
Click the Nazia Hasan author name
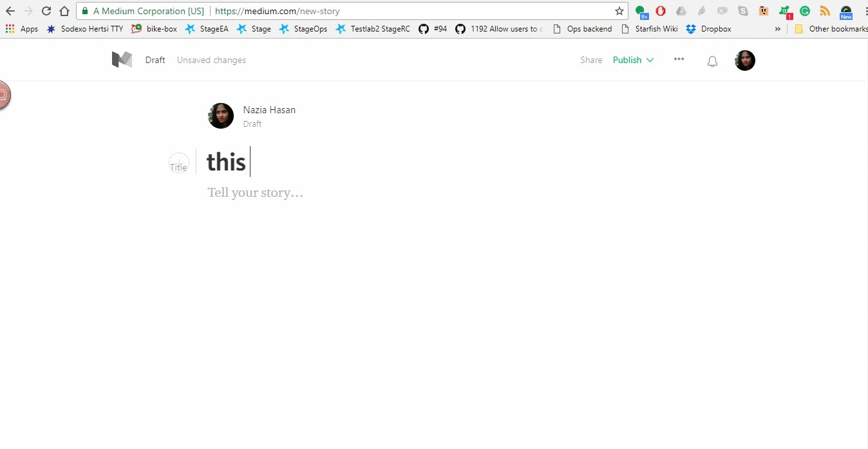(269, 110)
